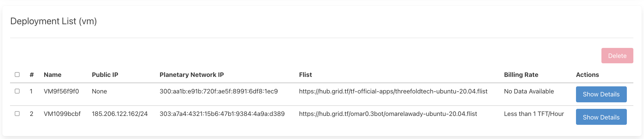Screen dimensions: 644x139
Task: Click the Flist column header
Action: pyautogui.click(x=305, y=75)
